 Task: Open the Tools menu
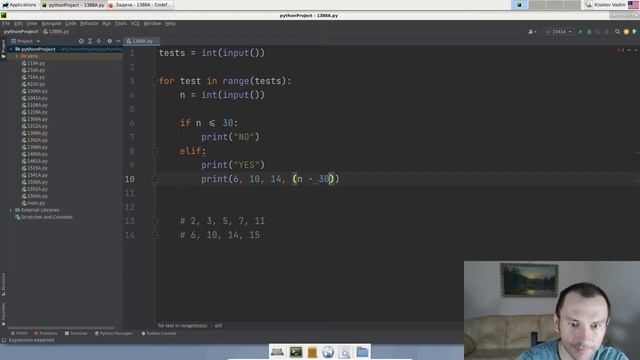pyautogui.click(x=120, y=24)
